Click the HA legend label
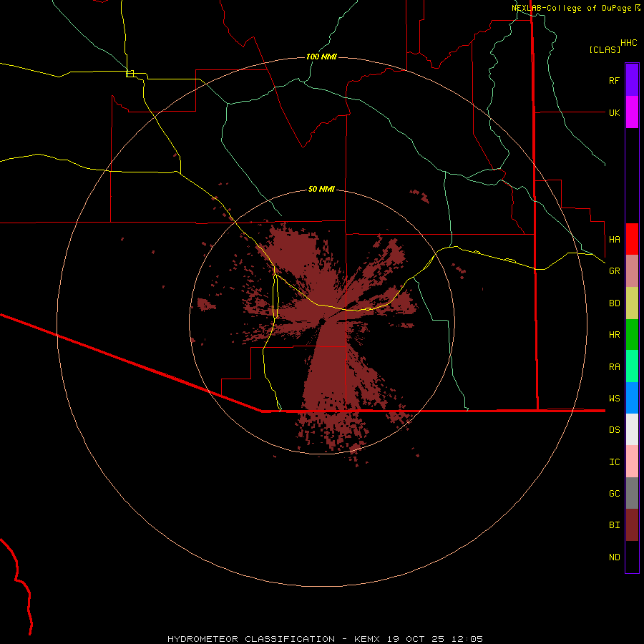 [614, 240]
